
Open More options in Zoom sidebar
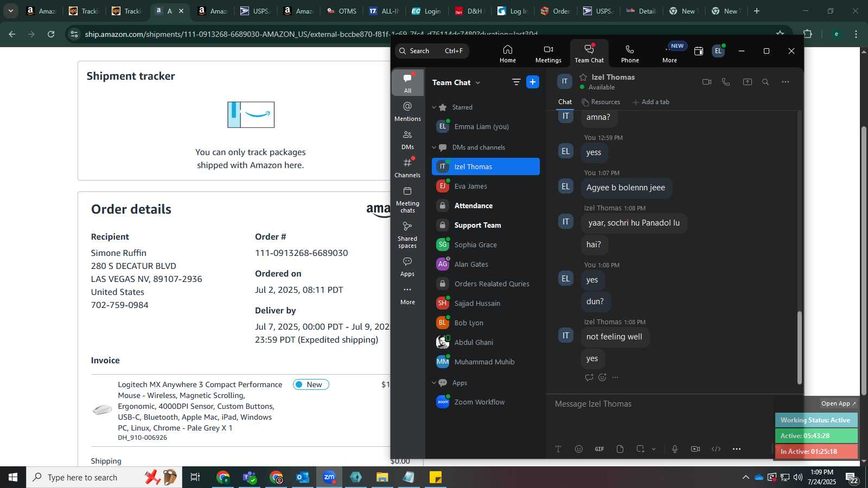[x=407, y=295]
